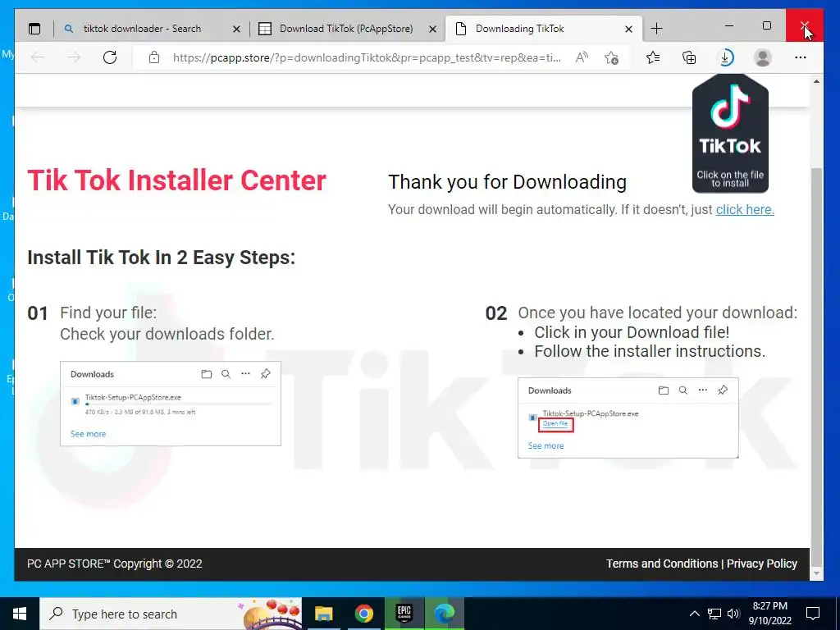Maximize the Edge browser window
840x630 pixels.
coord(767,25)
